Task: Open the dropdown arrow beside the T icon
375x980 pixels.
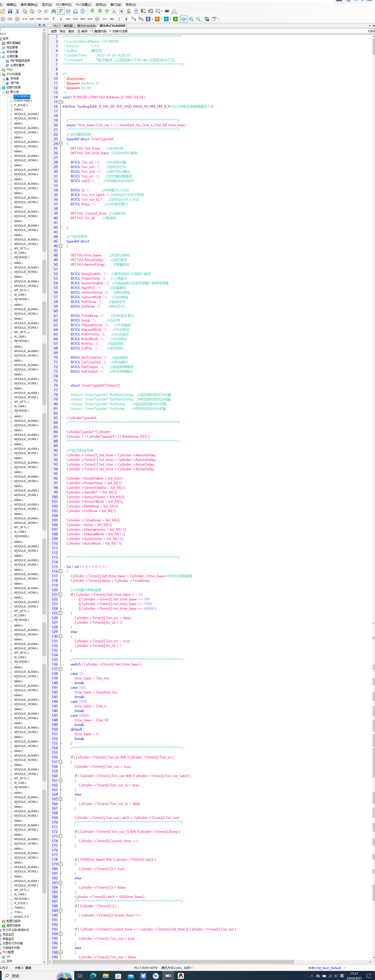Action: [161, 19]
